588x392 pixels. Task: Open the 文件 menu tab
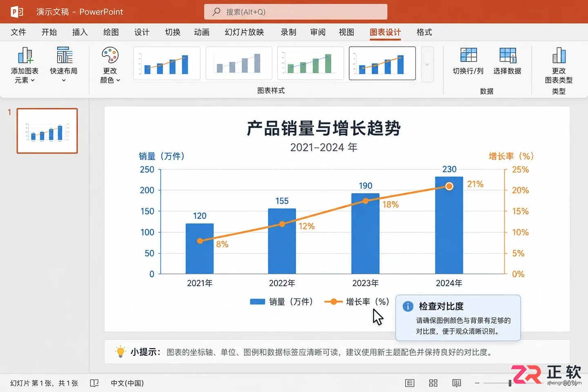[18, 32]
